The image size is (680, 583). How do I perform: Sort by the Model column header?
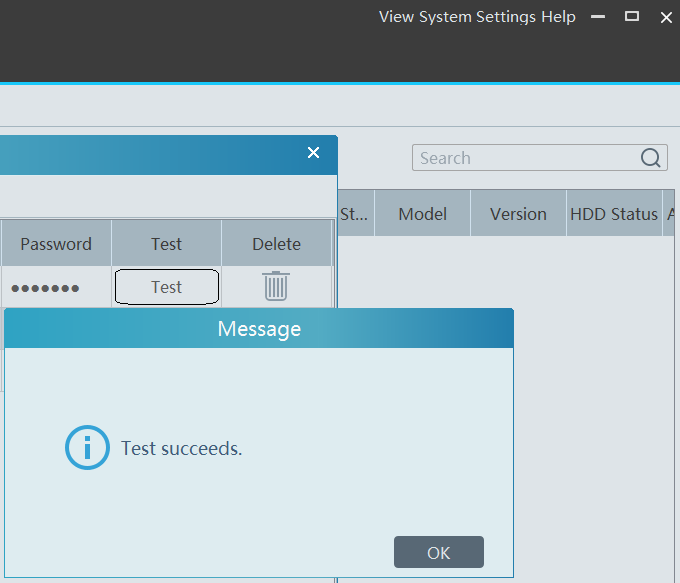[x=422, y=214]
